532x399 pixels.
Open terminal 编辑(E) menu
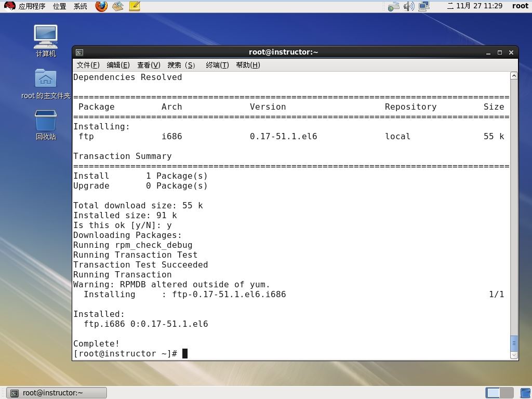pyautogui.click(x=118, y=65)
